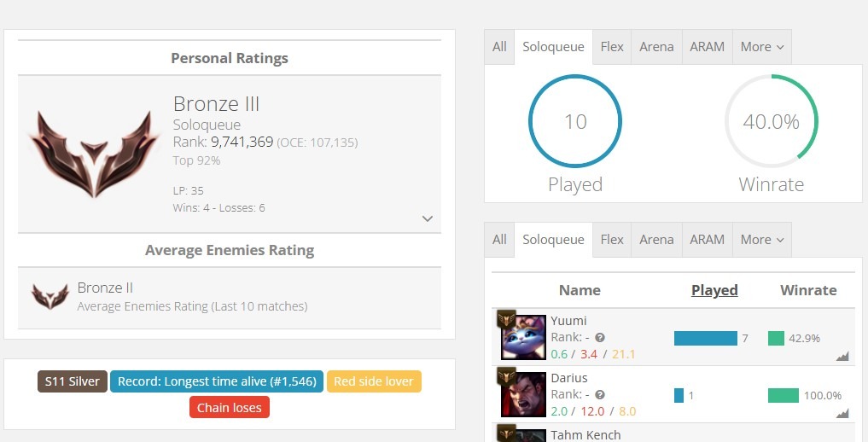The height and width of the screenshot is (442, 868).
Task: Click Yuumi KDA 0.6 / 3.4 / 21.1
Action: coord(593,354)
